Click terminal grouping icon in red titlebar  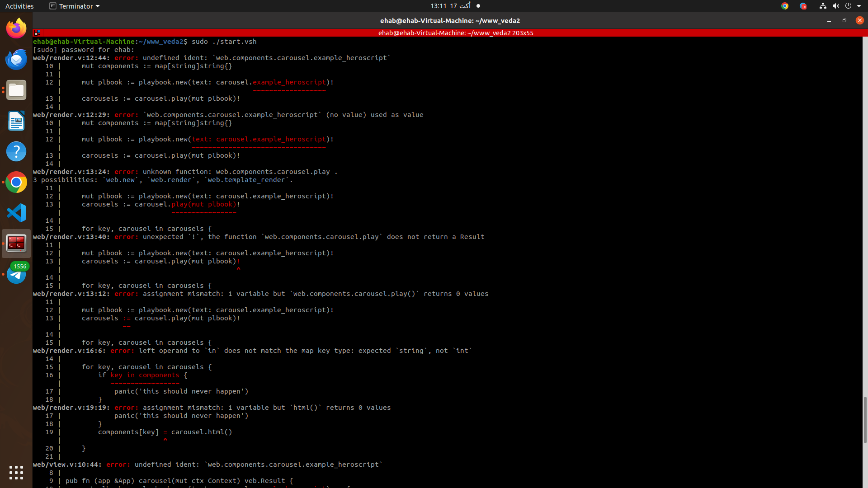pyautogui.click(x=37, y=33)
